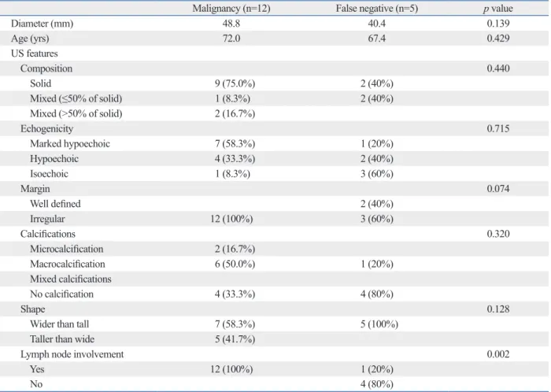Select '3 (60%)' in Isoechoic row
The image size is (551, 392).
click(x=377, y=174)
